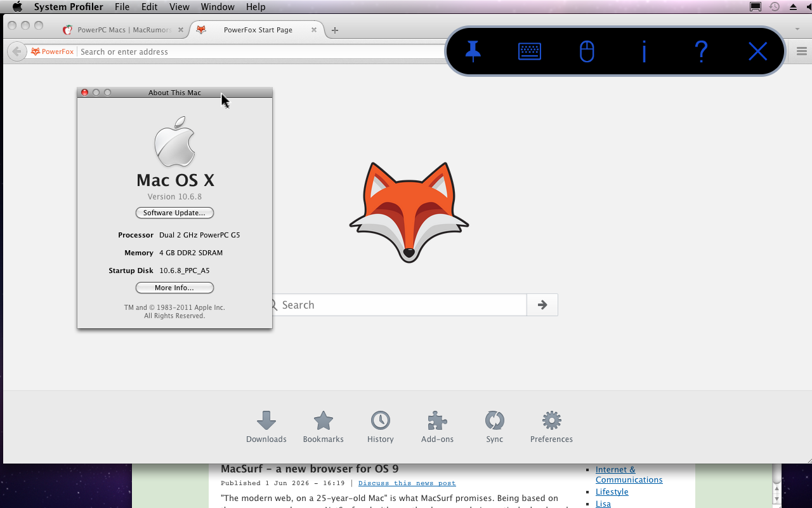Click the address bar field

coord(261,51)
